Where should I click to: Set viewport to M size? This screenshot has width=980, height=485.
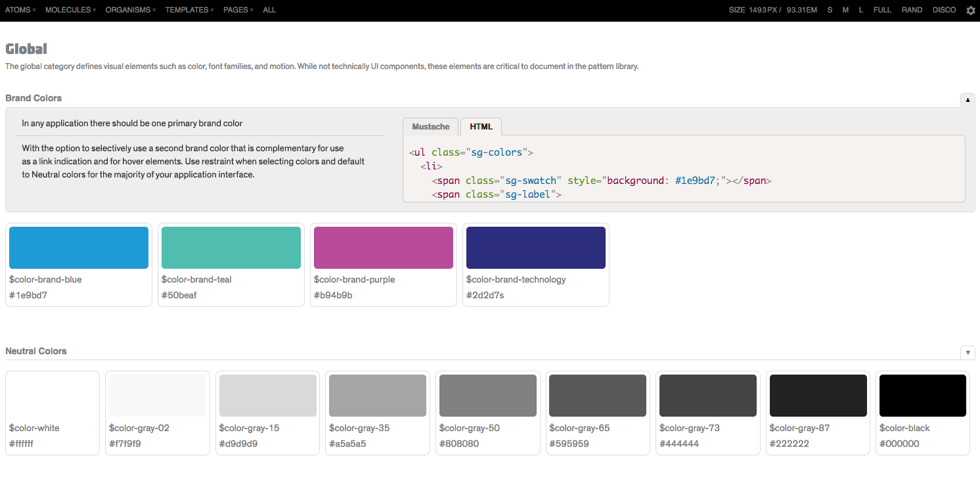[x=845, y=10]
